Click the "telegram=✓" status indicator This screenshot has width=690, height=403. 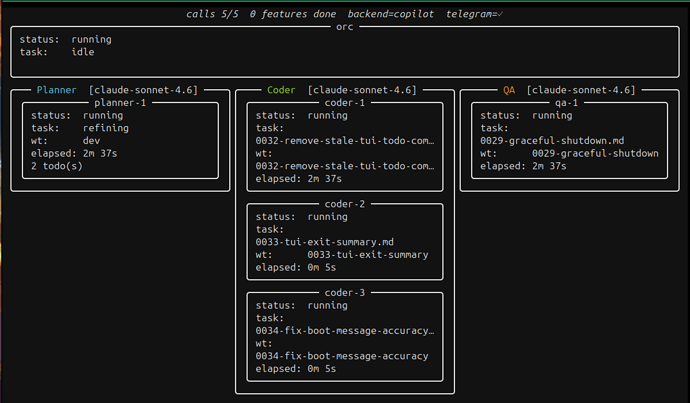point(474,14)
